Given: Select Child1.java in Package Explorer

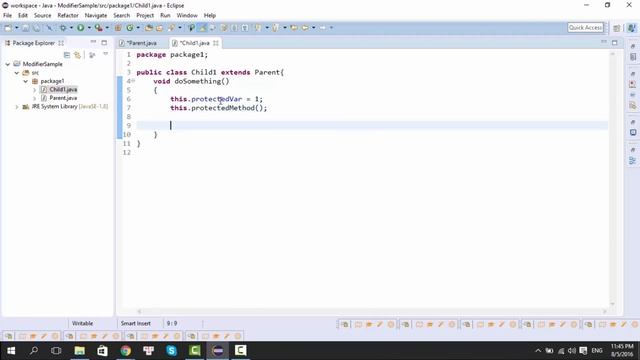Looking at the screenshot, I should pyautogui.click(x=63, y=89).
